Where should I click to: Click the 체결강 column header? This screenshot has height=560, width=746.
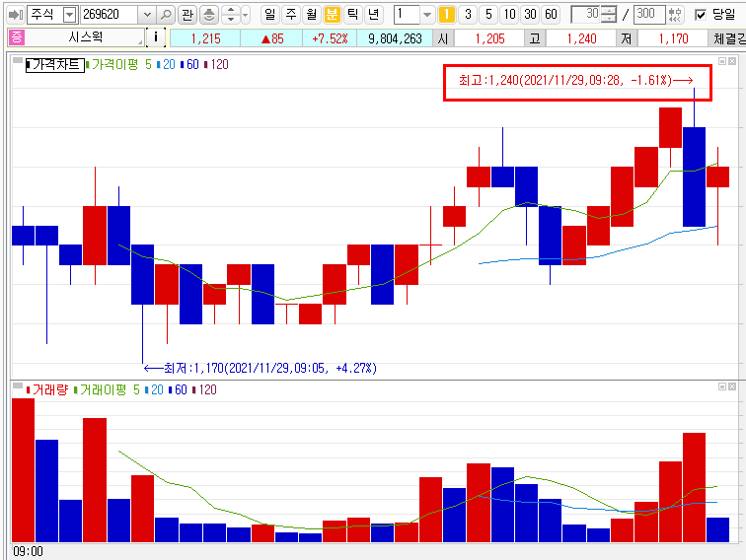pyautogui.click(x=729, y=38)
